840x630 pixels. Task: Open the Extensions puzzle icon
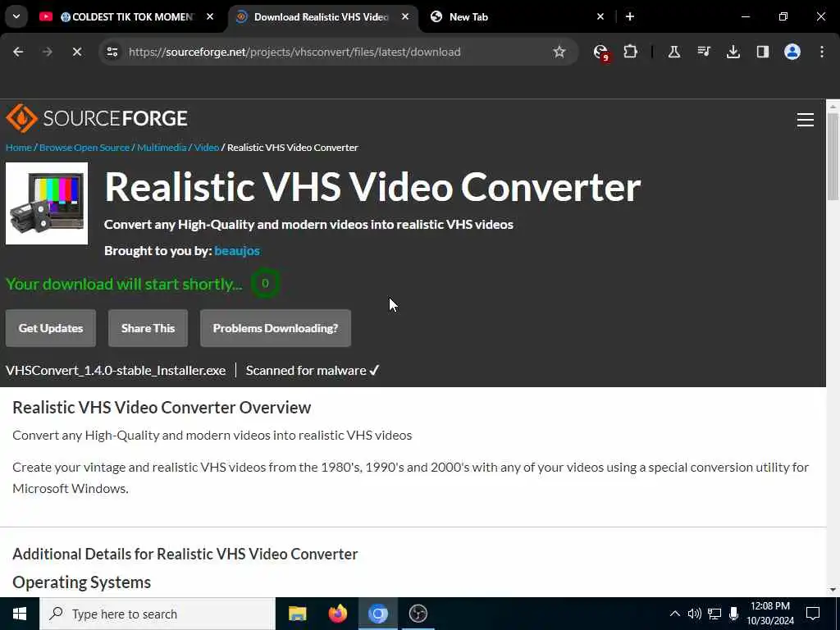pos(631,52)
